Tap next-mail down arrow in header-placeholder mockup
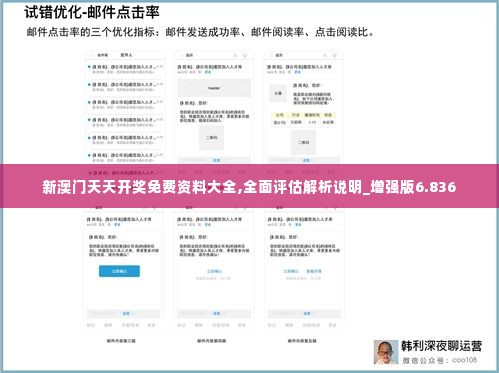499x373 pixels. 245,55
